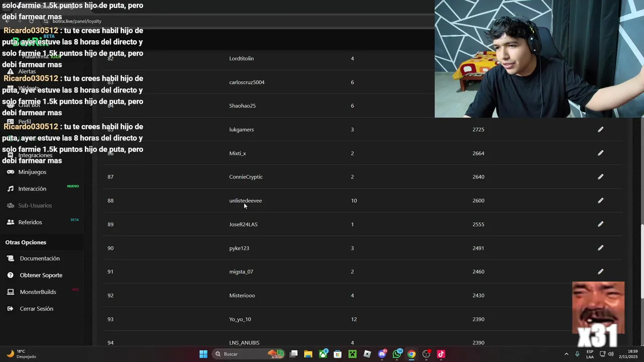The width and height of the screenshot is (644, 362).
Task: Edit points for lukgamers row
Action: [x=600, y=130]
